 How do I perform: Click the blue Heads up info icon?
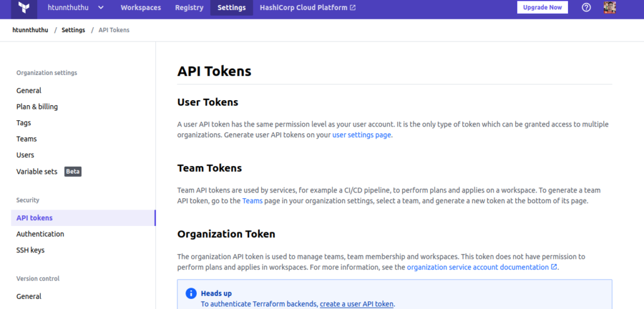(x=191, y=293)
